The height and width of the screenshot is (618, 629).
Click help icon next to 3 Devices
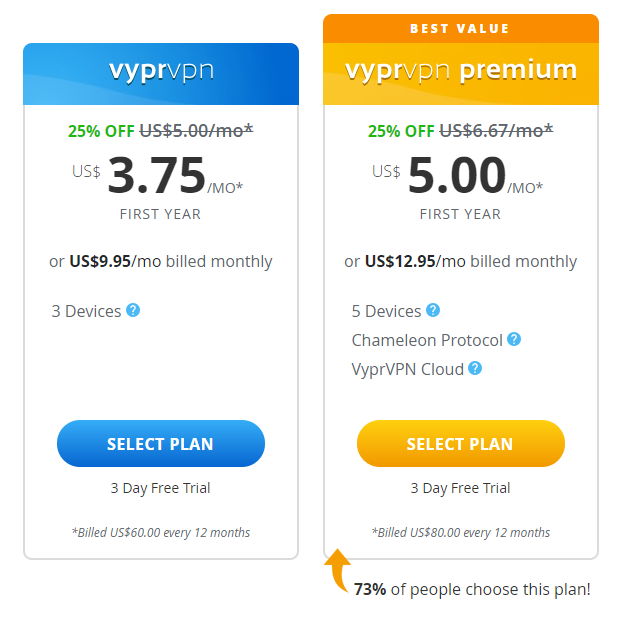click(133, 310)
